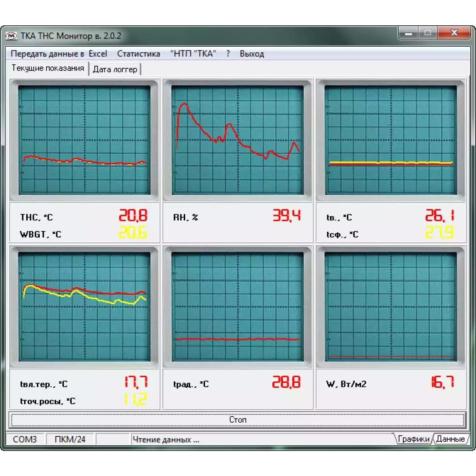
Task: Click the RH 39,4 value readout
Action: (x=286, y=216)
